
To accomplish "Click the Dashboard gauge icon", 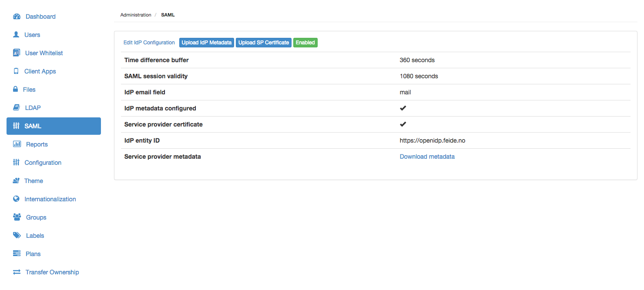I will coord(17,17).
